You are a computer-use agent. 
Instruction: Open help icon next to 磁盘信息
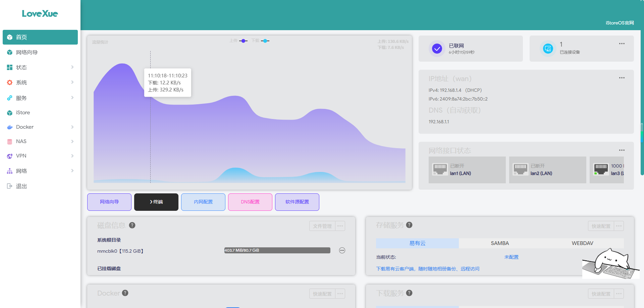click(132, 225)
